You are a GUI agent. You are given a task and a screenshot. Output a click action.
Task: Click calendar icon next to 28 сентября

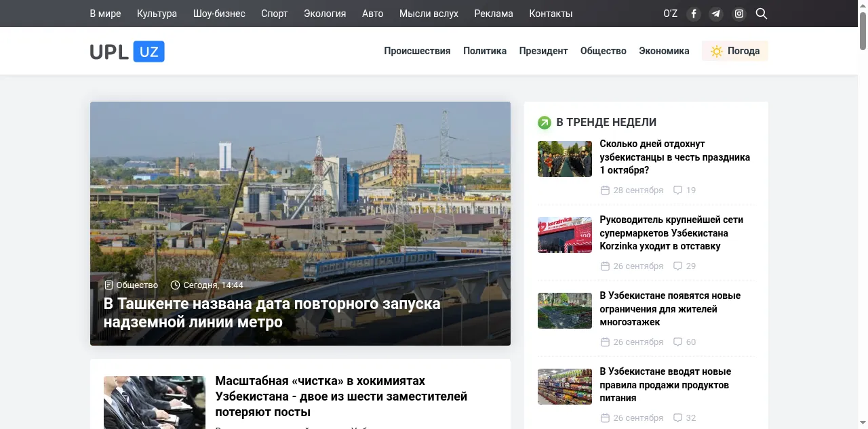(605, 190)
